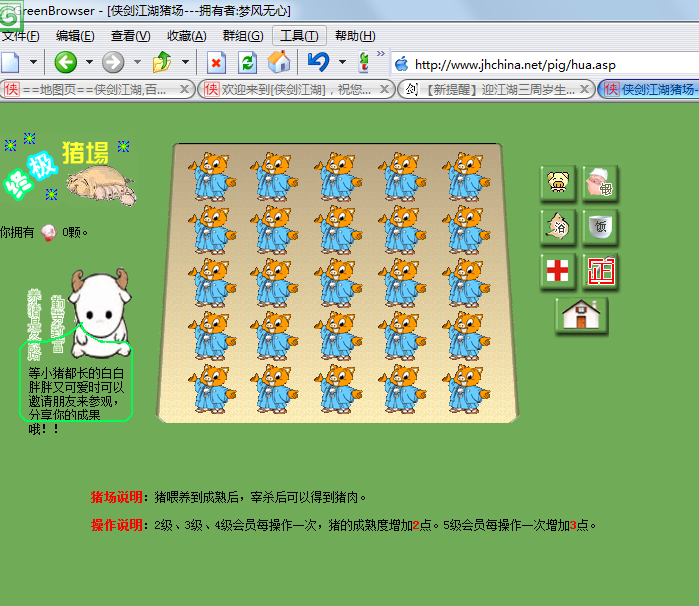Click the apple favicon in the address bar
The image size is (699, 606).
(x=402, y=64)
